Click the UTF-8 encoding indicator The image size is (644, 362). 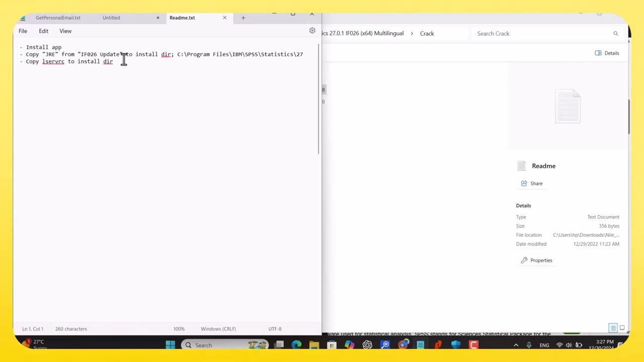coord(275,329)
